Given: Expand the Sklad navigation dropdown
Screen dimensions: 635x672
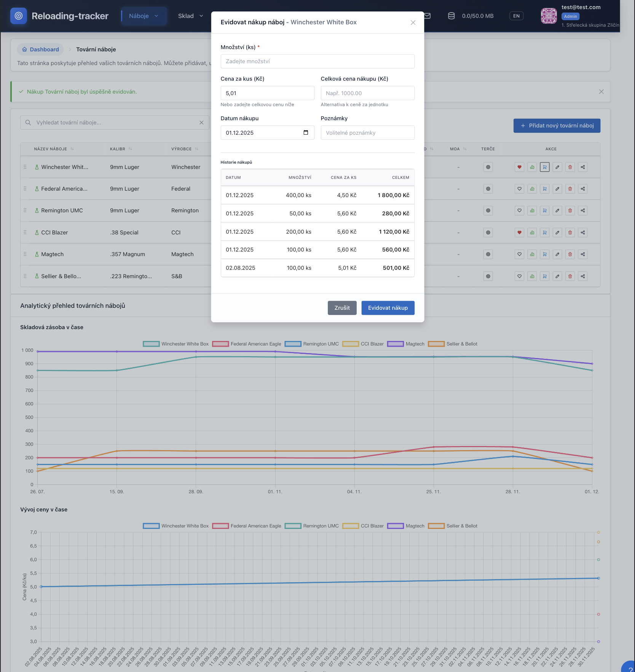Looking at the screenshot, I should (x=190, y=16).
